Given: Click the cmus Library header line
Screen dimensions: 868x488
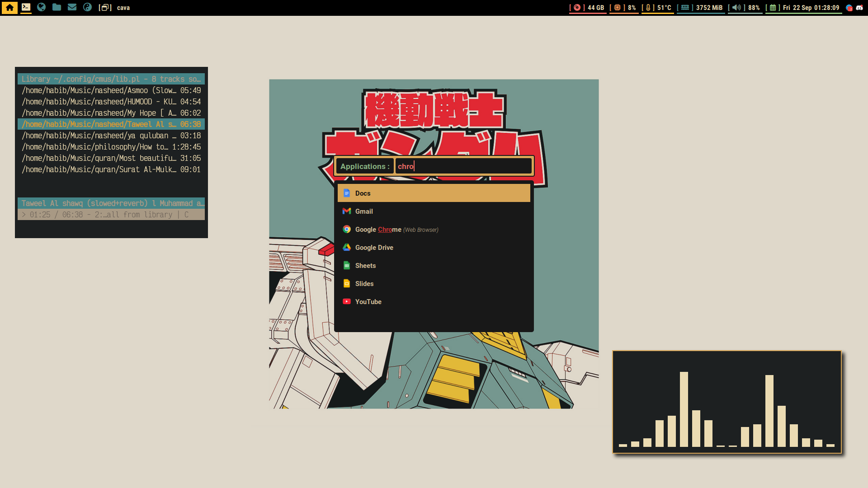Looking at the screenshot, I should (111, 79).
